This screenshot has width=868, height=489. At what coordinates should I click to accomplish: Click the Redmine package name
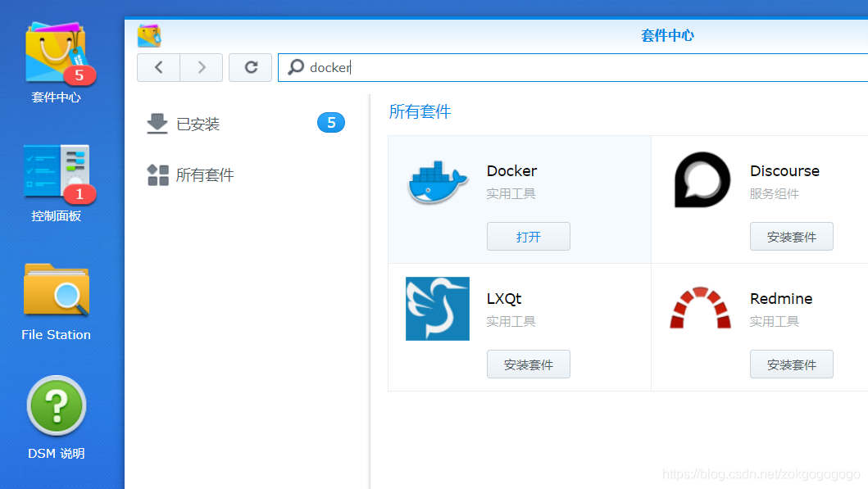click(781, 299)
